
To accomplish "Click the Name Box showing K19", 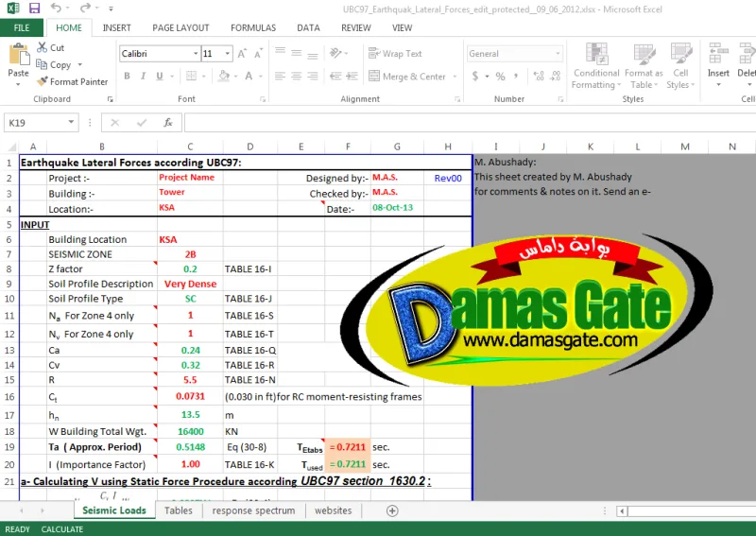I will click(x=35, y=123).
